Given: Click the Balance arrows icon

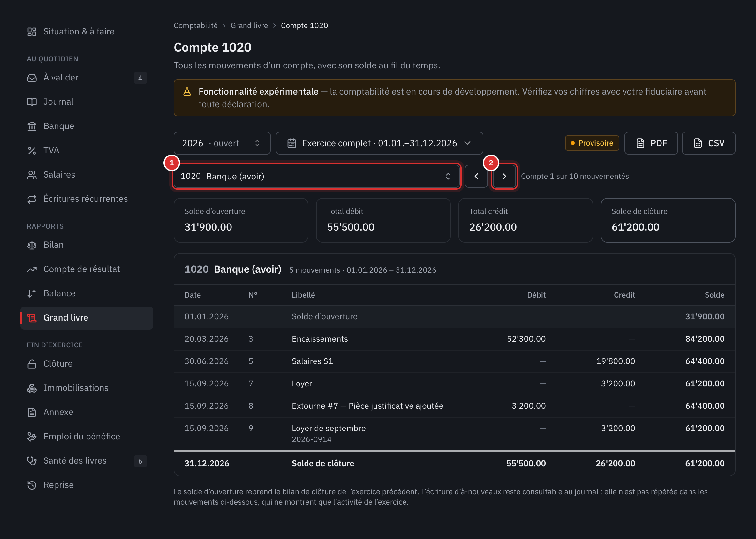Looking at the screenshot, I should [32, 293].
